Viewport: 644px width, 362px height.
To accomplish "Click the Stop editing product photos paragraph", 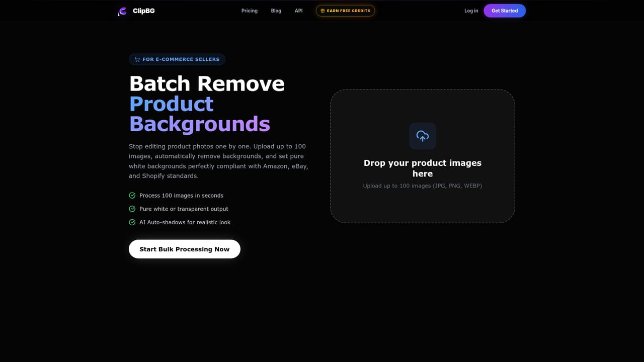I will (x=218, y=161).
